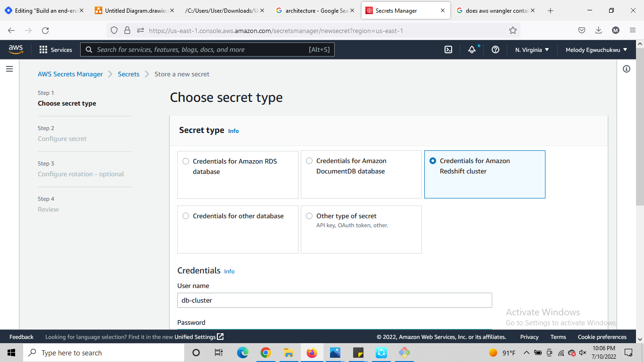Open the Melody Egwuchukwu account menu
Viewport: 644px width, 362px height.
(x=596, y=49)
